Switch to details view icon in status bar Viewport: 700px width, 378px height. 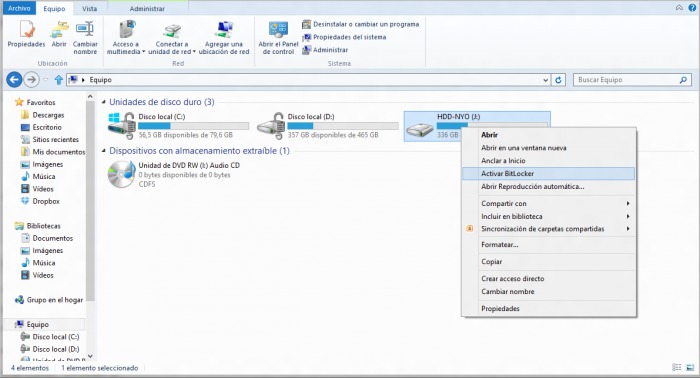[x=677, y=367]
